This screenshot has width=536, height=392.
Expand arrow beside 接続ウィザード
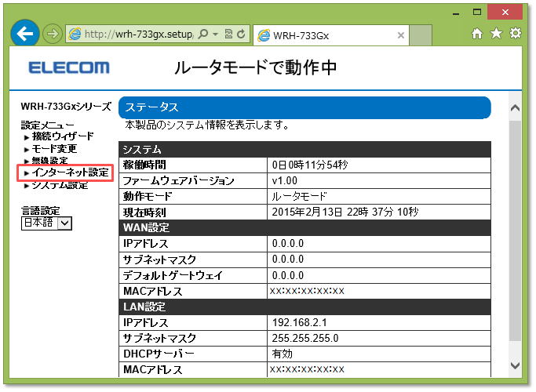(27, 137)
